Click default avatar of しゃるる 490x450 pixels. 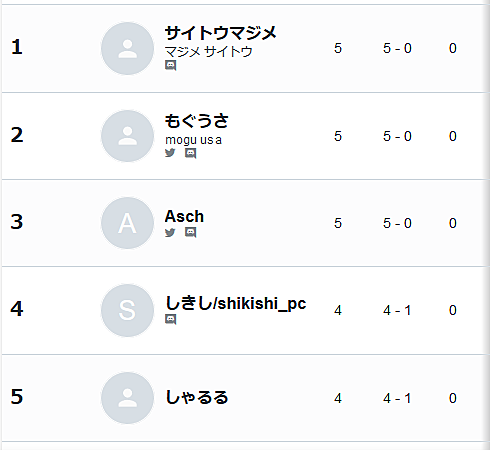128,398
